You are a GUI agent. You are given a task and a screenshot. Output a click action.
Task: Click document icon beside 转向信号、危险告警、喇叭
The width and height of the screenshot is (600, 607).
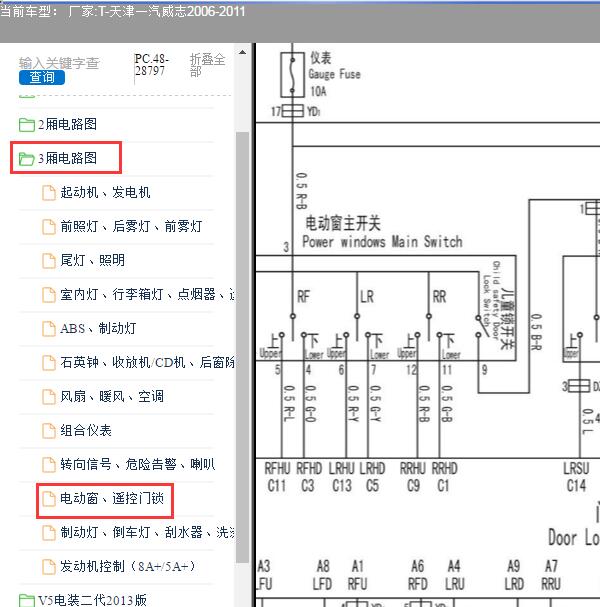coord(49,465)
